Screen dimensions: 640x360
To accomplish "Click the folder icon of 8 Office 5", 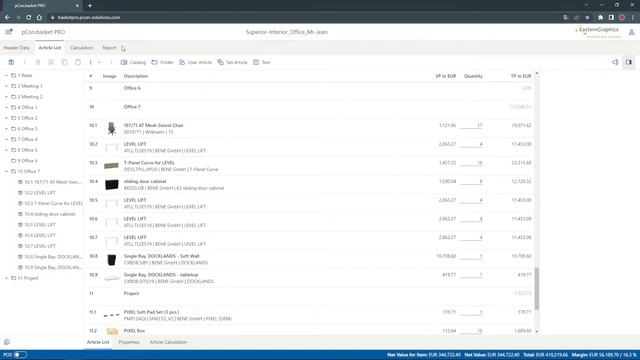I will tap(13, 150).
